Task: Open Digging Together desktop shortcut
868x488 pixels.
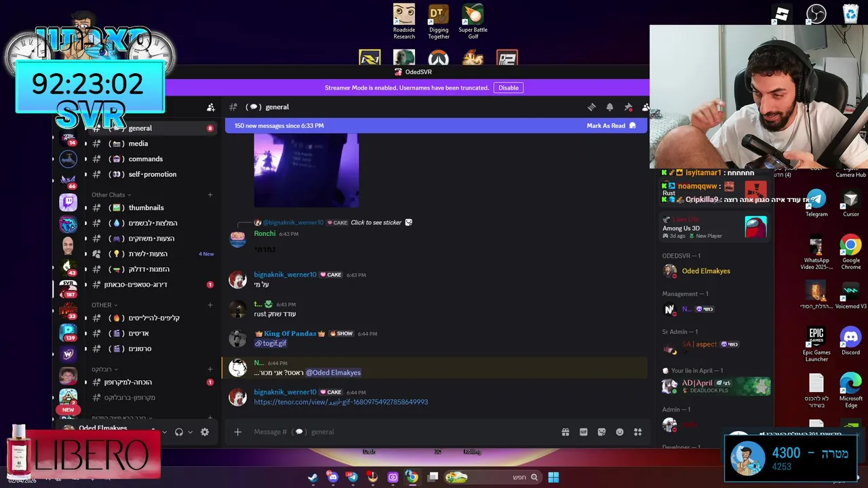Action: pos(439,22)
